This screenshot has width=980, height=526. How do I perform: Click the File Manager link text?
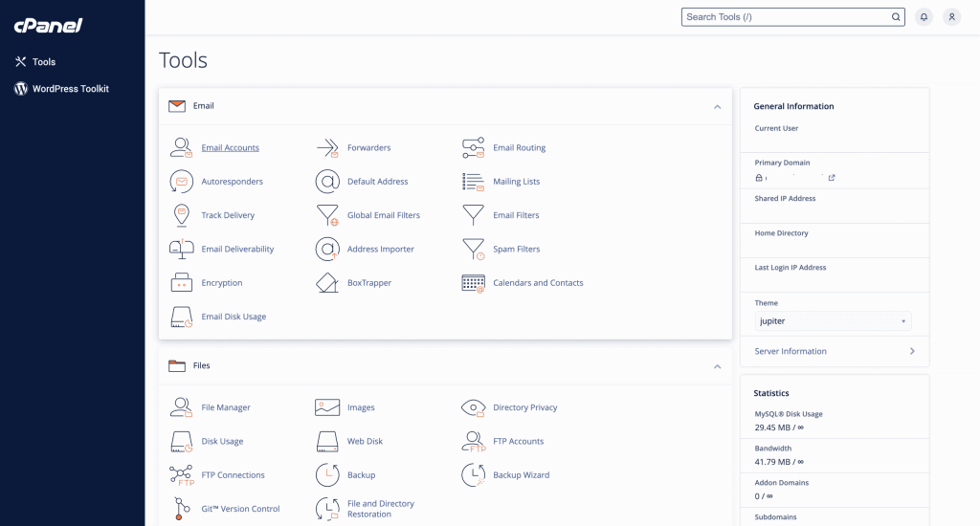[x=226, y=407]
